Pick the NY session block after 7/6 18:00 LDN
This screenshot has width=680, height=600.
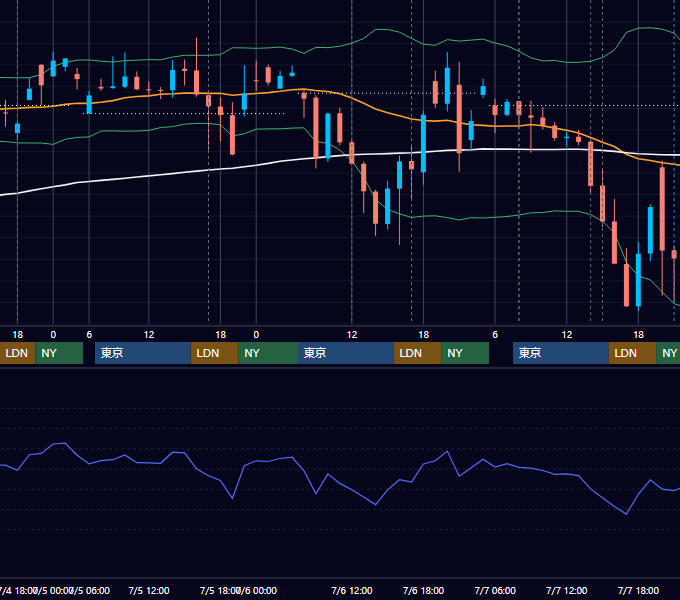465,353
